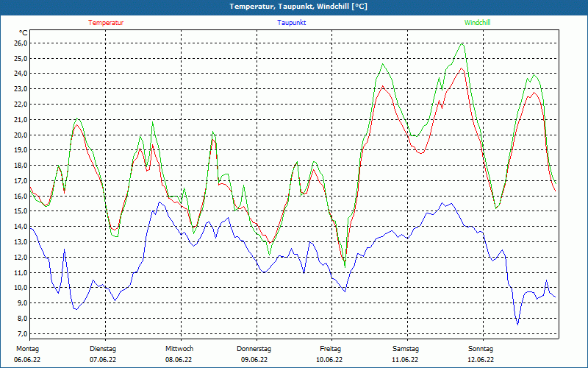Click the 13,0 y-axis value
This screenshot has height=368, width=588.
coord(21,242)
